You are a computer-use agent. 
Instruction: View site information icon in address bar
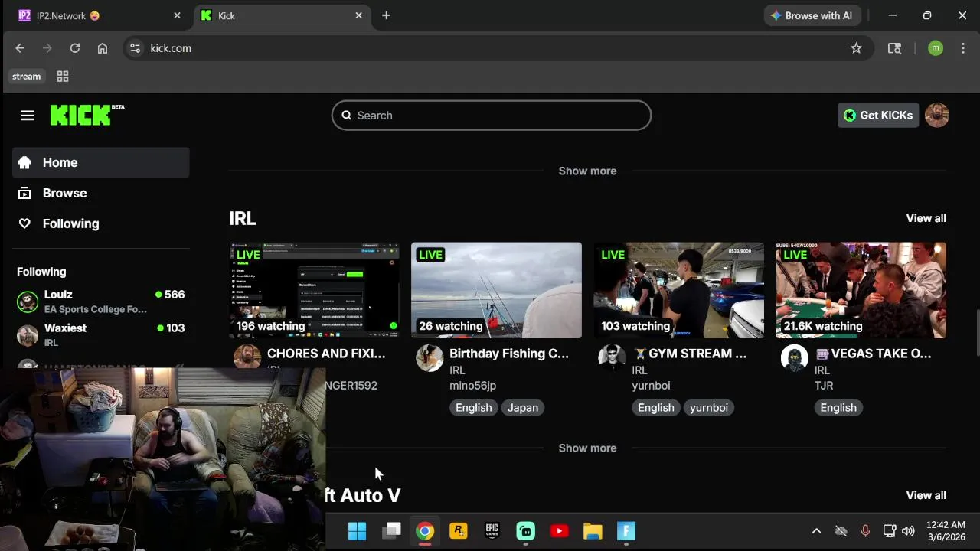click(x=135, y=48)
